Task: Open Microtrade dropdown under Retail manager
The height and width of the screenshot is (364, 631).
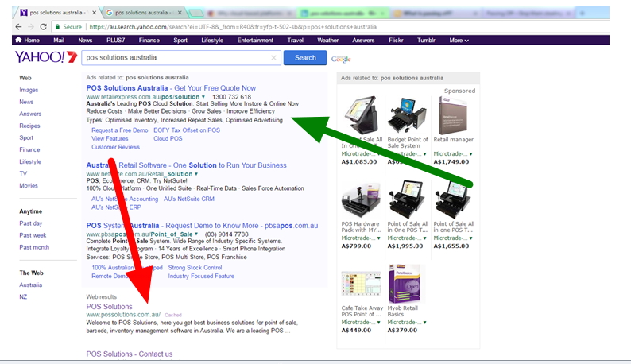Action: [470, 154]
